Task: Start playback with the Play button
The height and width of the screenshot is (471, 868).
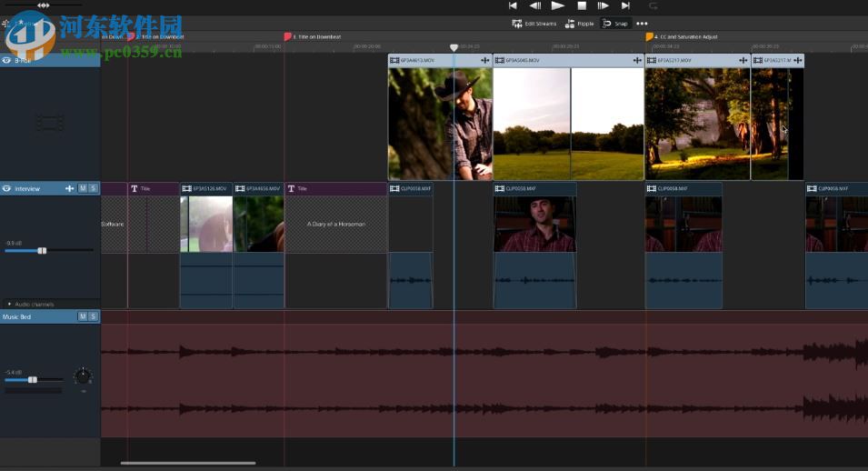Action: [x=558, y=5]
